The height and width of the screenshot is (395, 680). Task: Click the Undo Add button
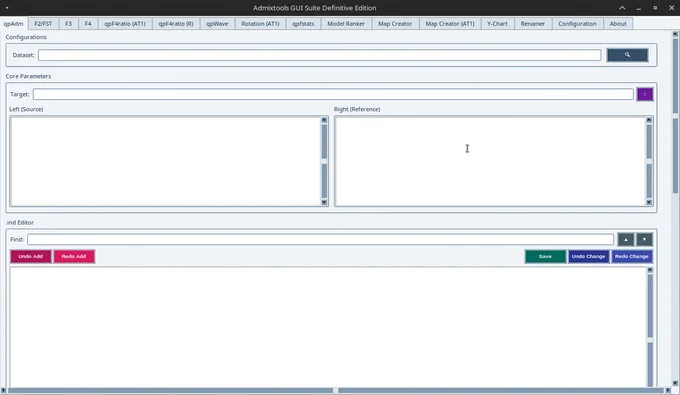pyautogui.click(x=31, y=256)
